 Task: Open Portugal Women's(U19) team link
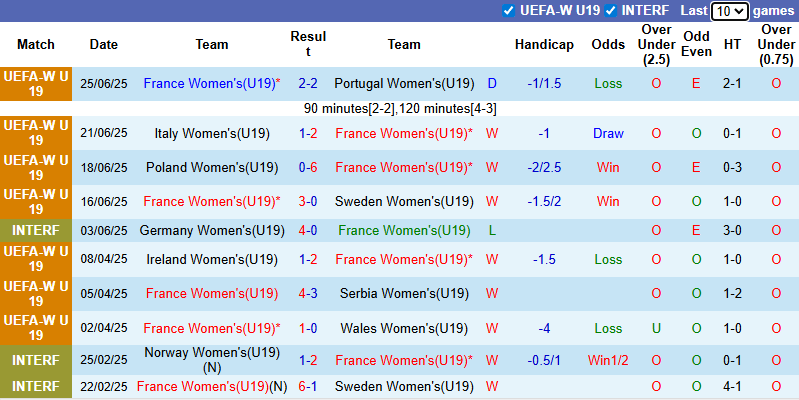[x=404, y=83]
